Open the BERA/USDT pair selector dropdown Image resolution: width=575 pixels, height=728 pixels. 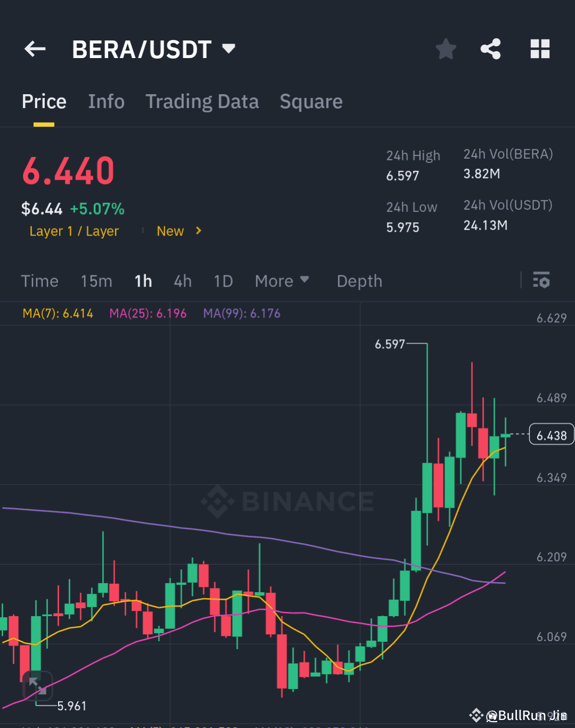pos(153,50)
